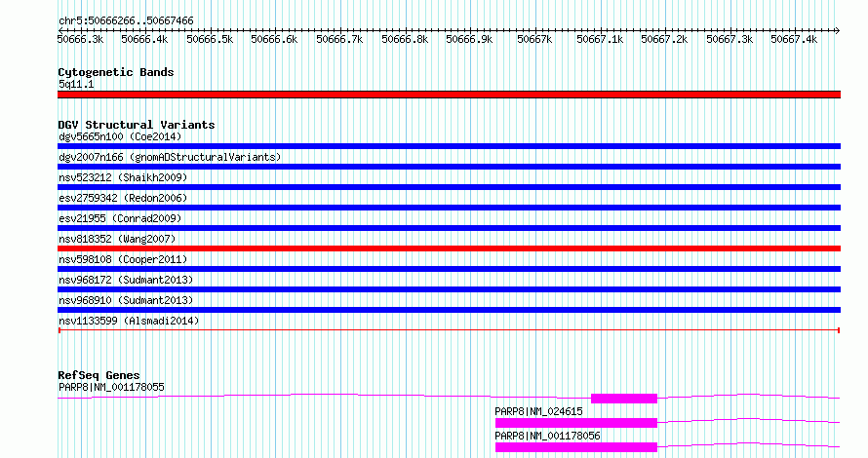This screenshot has width=868, height=458.
Task: Select the blue nsv968910 variant bar
Action: (x=449, y=310)
